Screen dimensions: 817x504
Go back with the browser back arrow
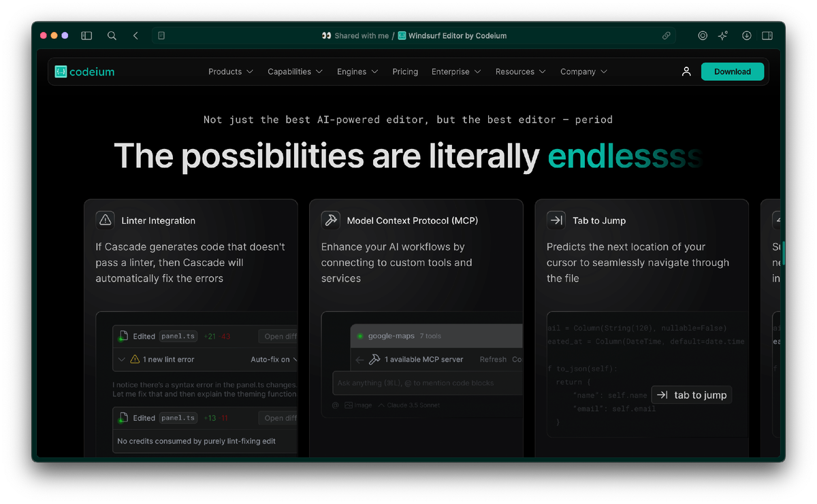pos(135,36)
